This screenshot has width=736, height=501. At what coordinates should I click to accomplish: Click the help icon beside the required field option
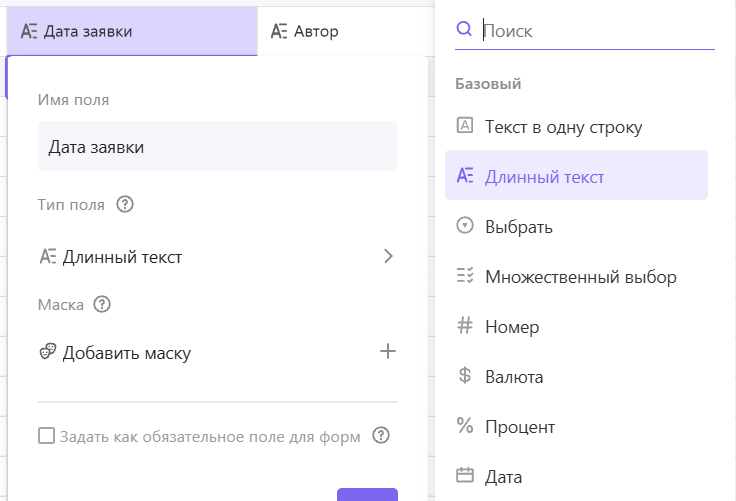click(381, 436)
